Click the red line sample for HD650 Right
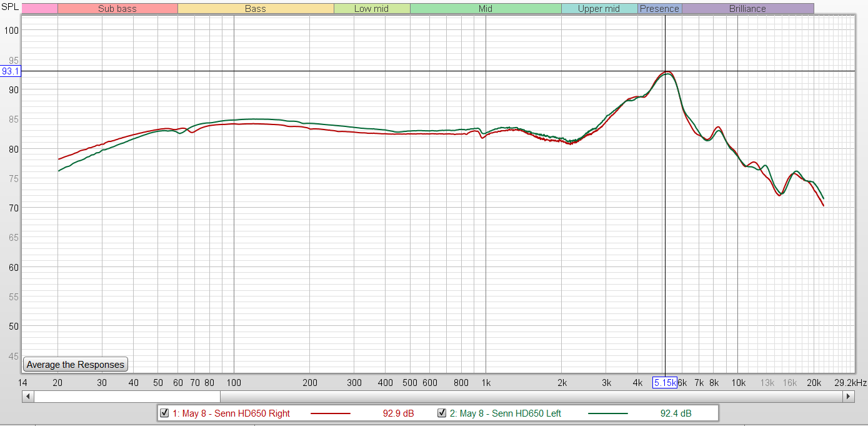This screenshot has width=868, height=426. tap(330, 413)
